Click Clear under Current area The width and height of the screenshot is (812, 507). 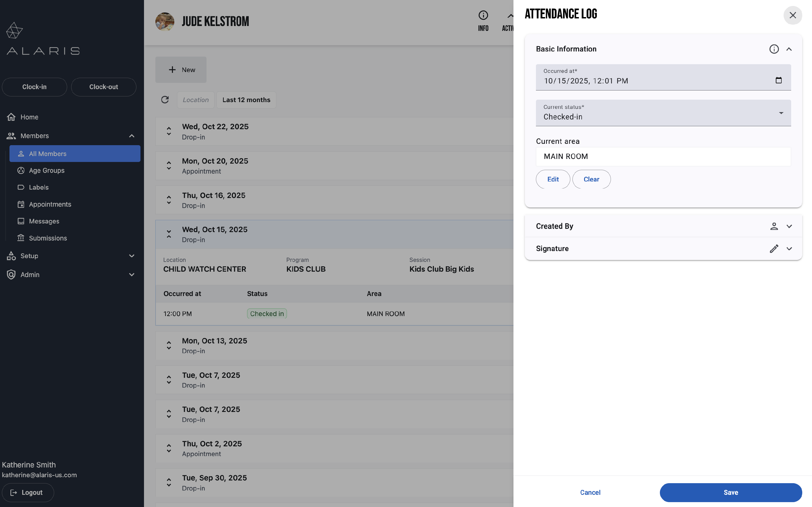pos(591,179)
